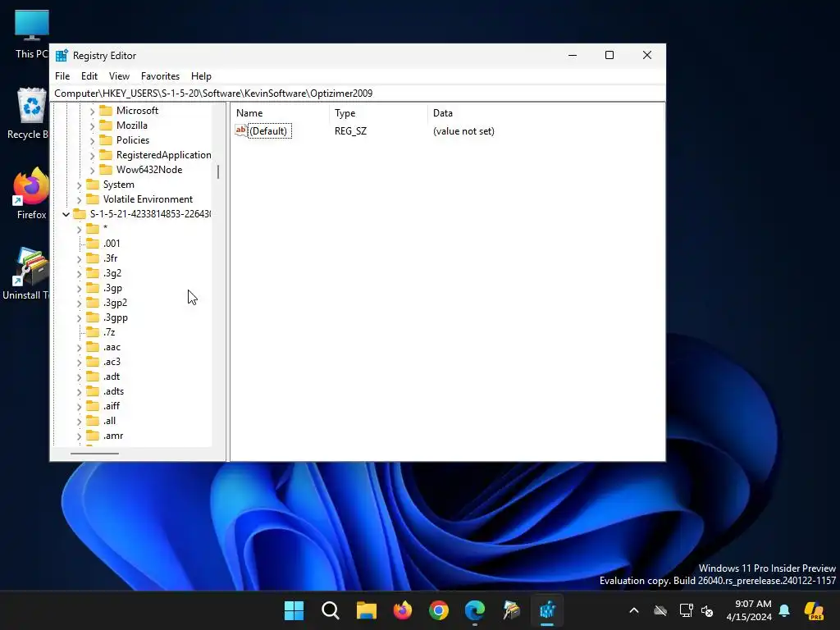Click the Registry Editor title bar icon
Viewport: 840px width, 630px height.
click(x=62, y=55)
